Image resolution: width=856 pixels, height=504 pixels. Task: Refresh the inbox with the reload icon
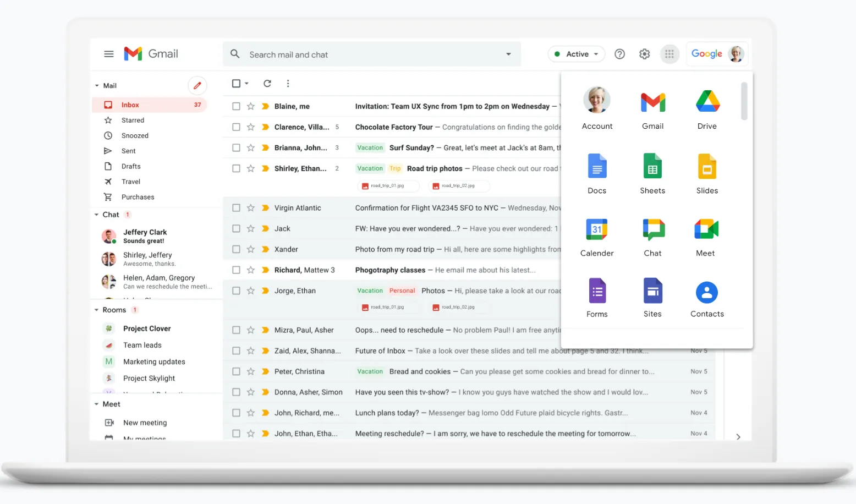tap(267, 84)
